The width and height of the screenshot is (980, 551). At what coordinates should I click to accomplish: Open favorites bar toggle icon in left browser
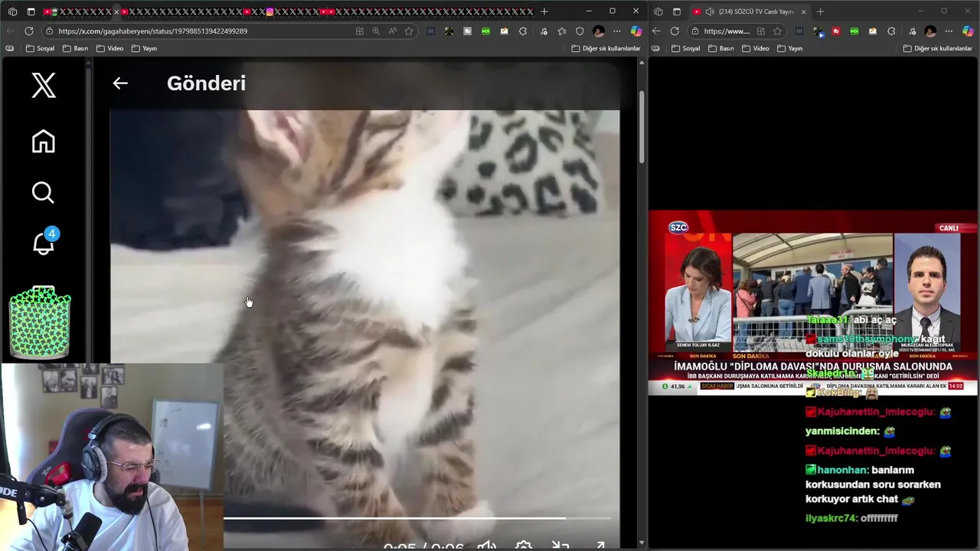(9, 48)
